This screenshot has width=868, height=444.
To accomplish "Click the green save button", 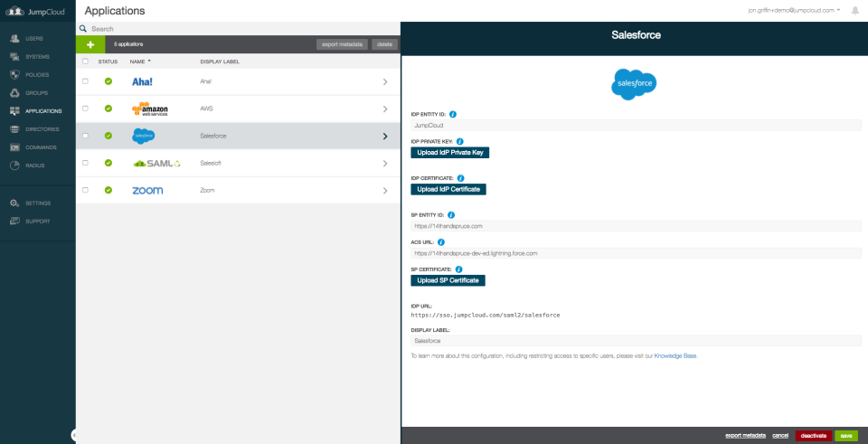I will (846, 436).
